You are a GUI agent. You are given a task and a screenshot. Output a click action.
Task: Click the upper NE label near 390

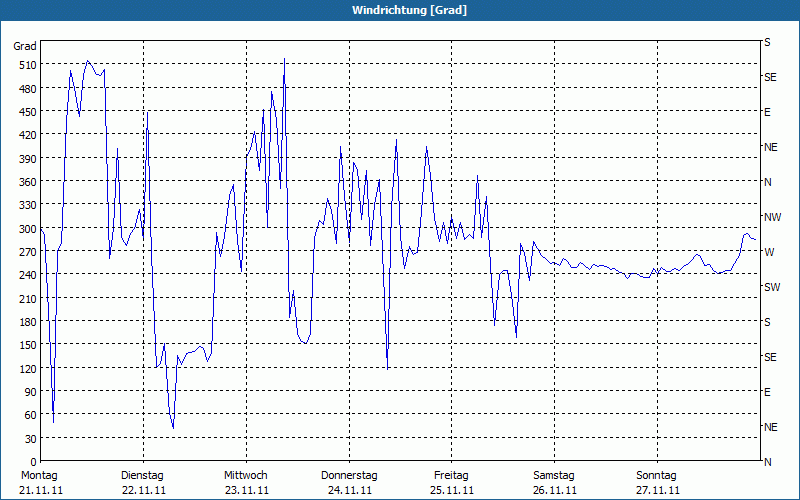tap(770, 147)
